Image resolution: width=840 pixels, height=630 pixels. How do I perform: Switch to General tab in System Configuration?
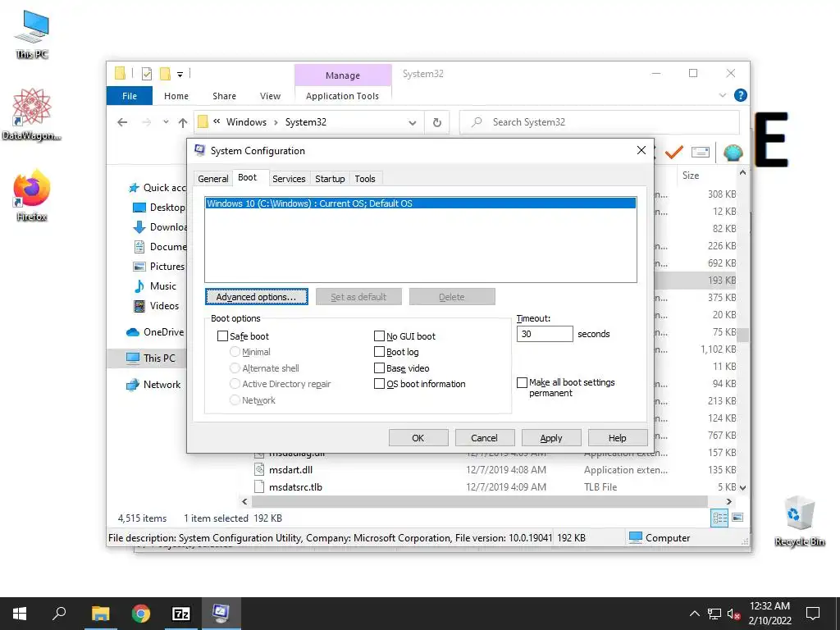pos(212,179)
